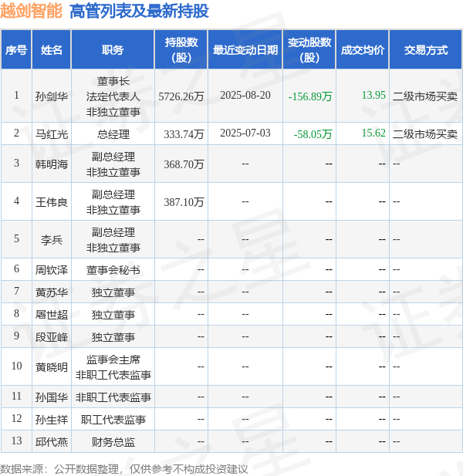463x476 pixels.
Task: Click the average price 13.95
Action: [373, 95]
